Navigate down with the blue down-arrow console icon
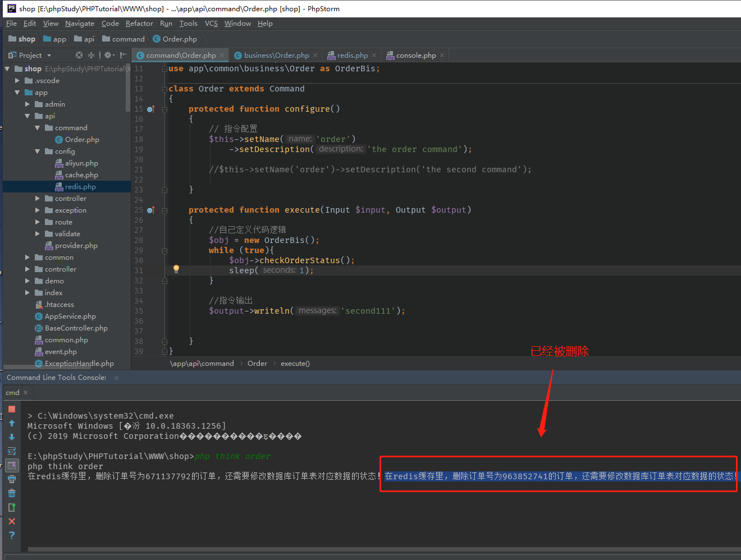The image size is (741, 560). tap(12, 437)
